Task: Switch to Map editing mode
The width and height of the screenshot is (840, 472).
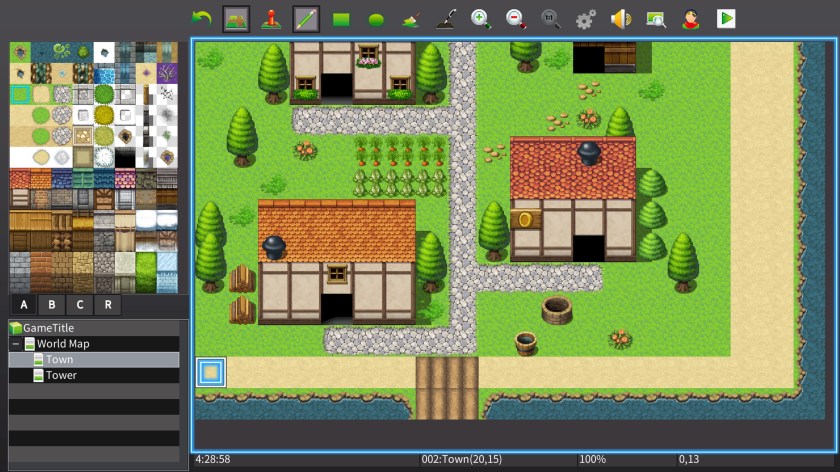Action: [x=236, y=18]
